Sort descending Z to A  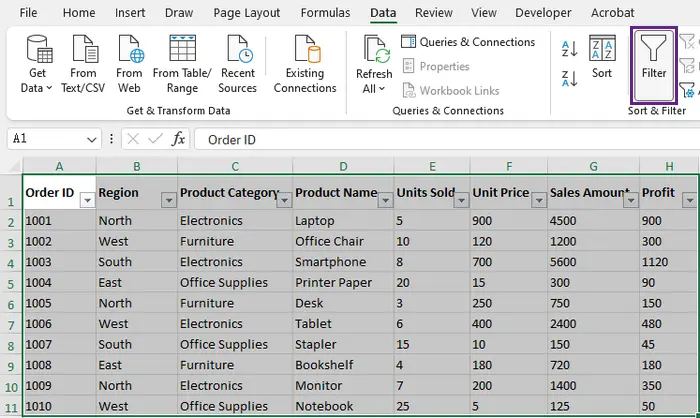point(570,79)
